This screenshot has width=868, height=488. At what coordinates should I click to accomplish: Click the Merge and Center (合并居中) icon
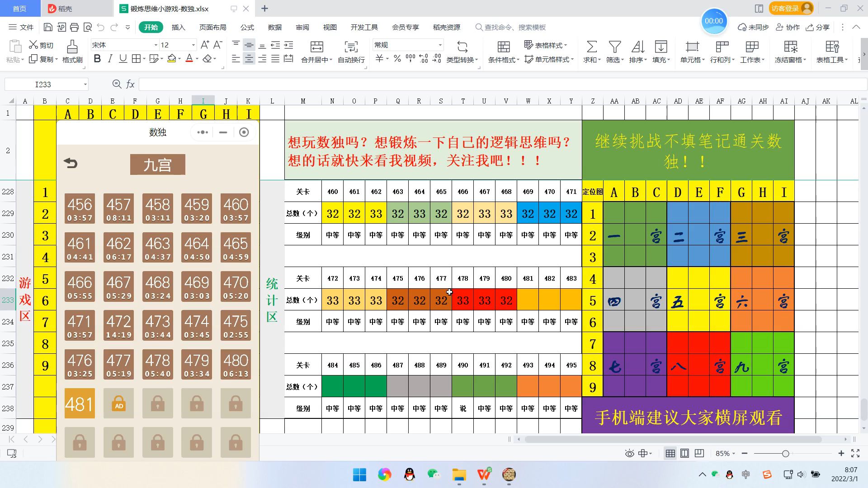point(316,47)
